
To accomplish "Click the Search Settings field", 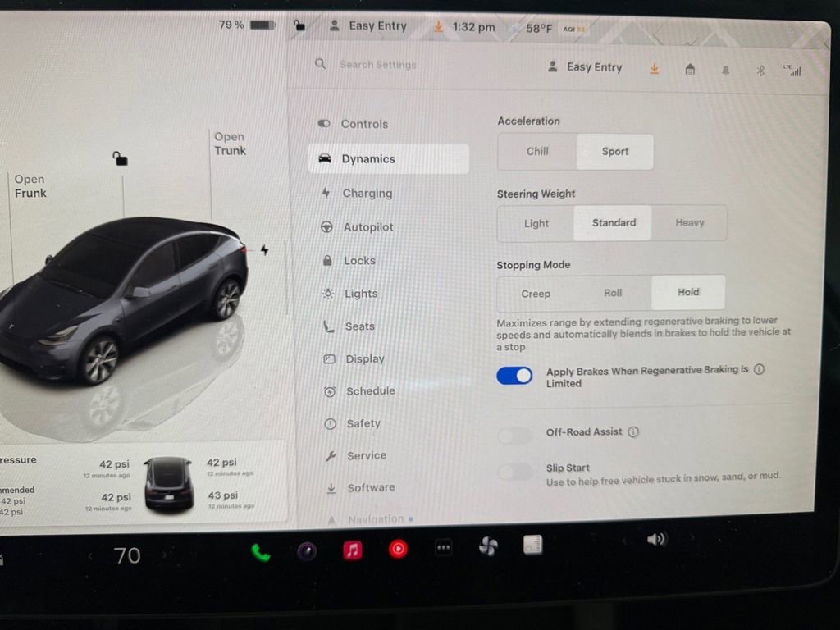I will (377, 64).
